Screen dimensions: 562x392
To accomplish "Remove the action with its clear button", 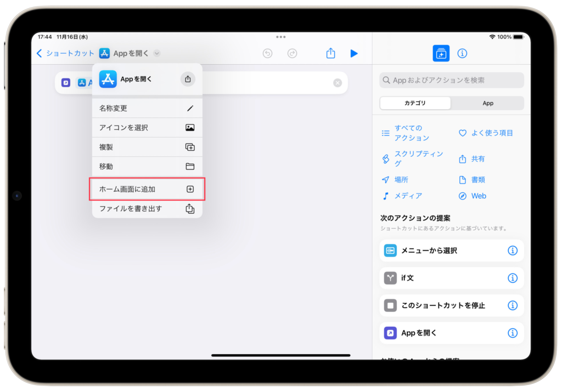I will coord(338,83).
